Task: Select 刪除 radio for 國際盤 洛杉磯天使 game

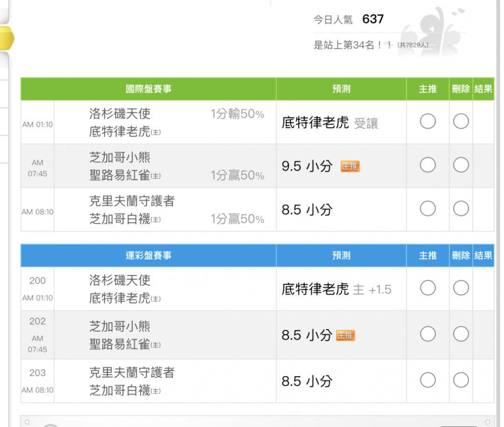Action: tap(461, 122)
